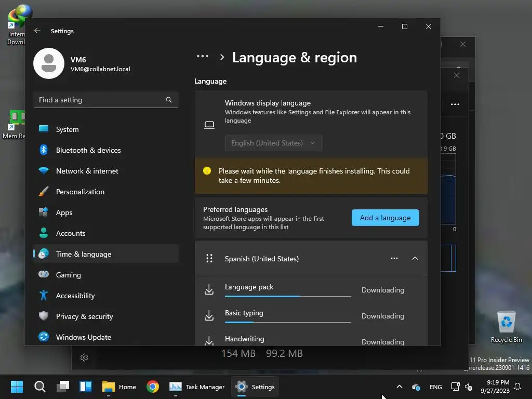Image resolution: width=532 pixels, height=399 pixels.
Task: Open more options for Spanish (United States)
Action: click(394, 259)
